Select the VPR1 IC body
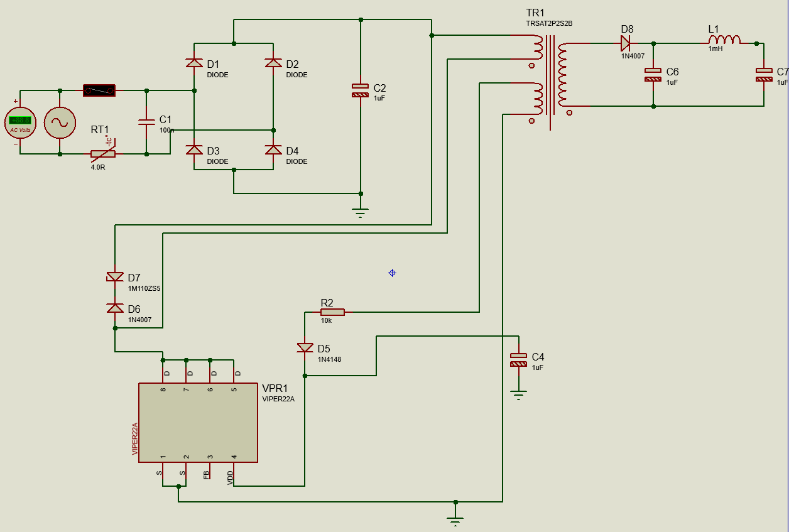This screenshot has width=789, height=532. coord(198,423)
